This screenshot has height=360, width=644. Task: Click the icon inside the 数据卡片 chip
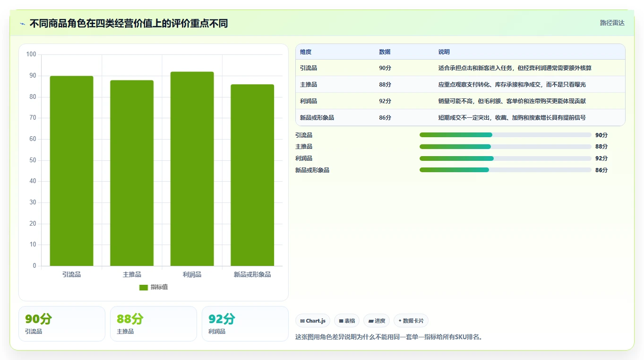tap(400, 321)
